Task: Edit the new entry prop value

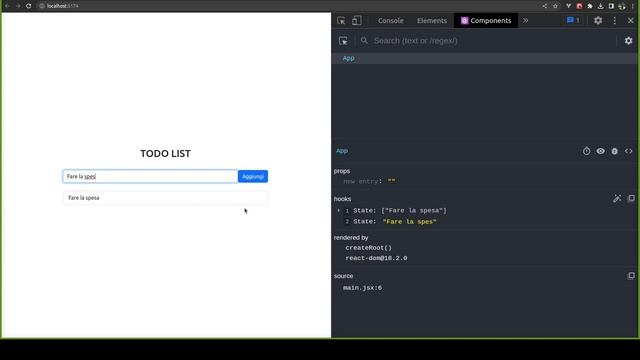Action: click(391, 181)
